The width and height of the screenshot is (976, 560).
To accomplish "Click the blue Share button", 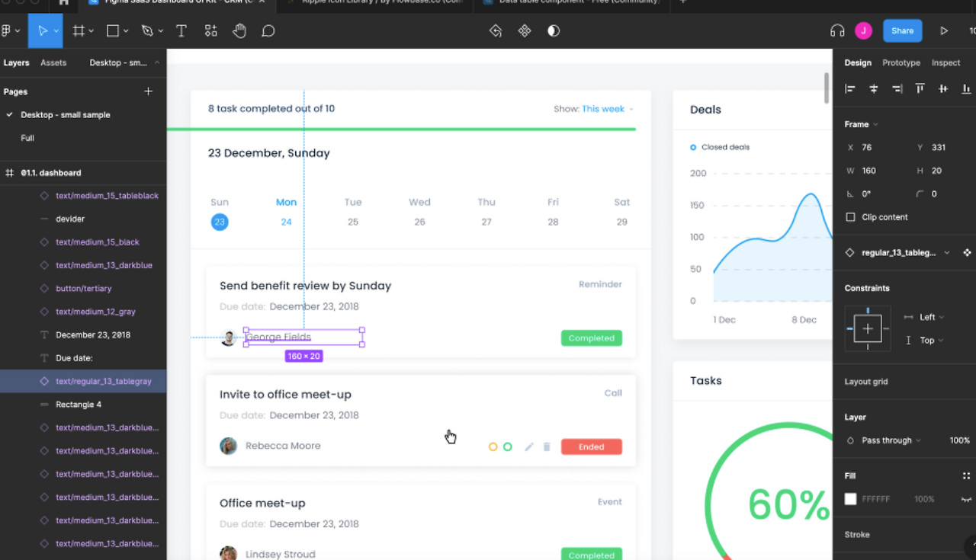I will click(902, 31).
